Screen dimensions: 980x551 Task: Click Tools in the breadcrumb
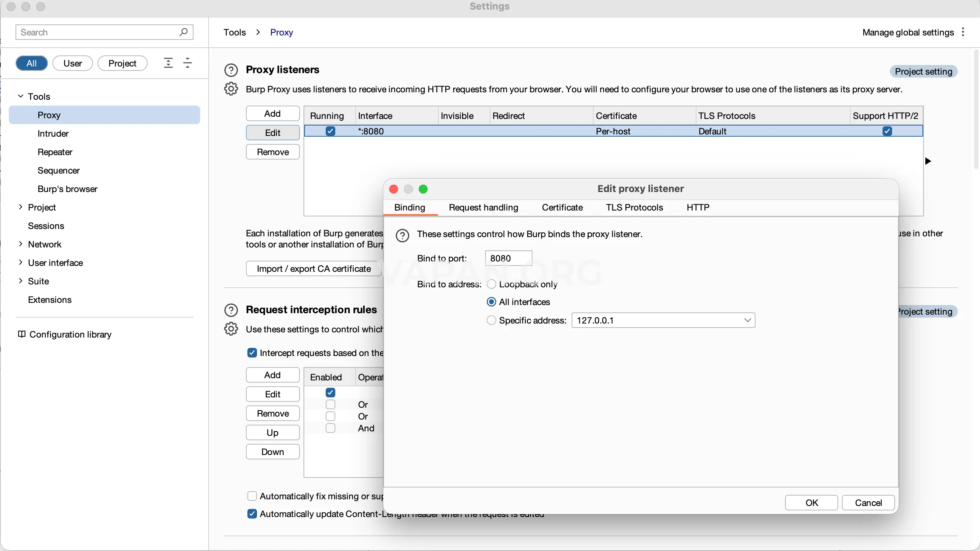tap(235, 32)
